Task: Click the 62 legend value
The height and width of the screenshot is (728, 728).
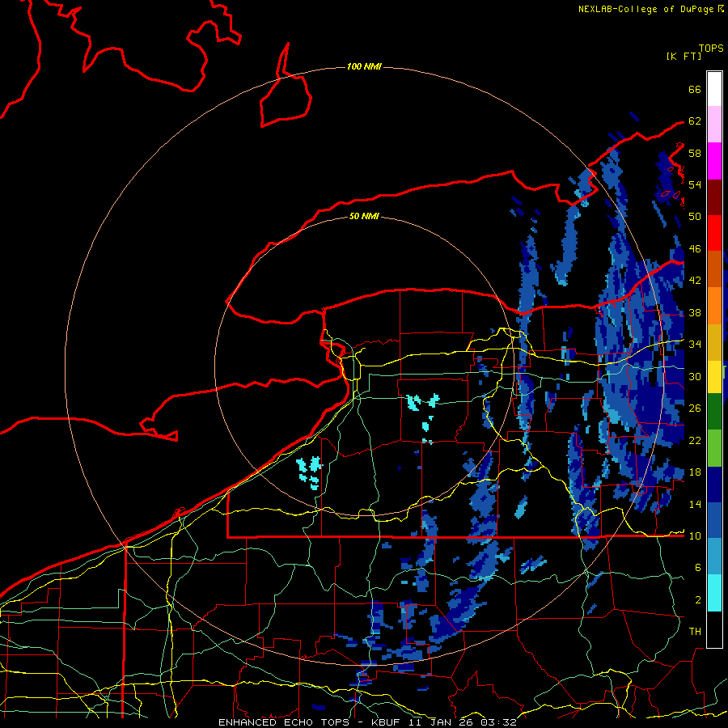Action: coord(695,121)
